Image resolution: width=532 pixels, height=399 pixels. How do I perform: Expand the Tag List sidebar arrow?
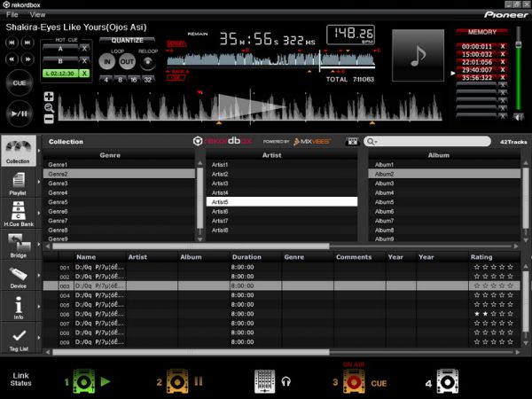coord(39,338)
